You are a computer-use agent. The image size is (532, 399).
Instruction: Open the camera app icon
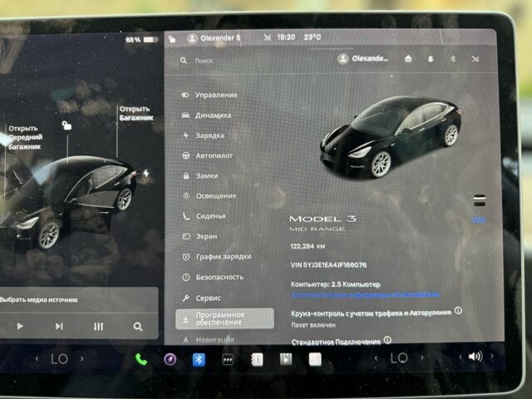point(170,359)
